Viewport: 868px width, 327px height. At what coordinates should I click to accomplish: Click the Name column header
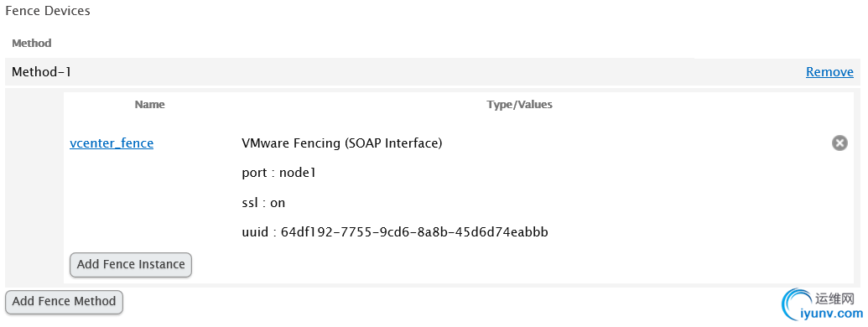point(149,105)
